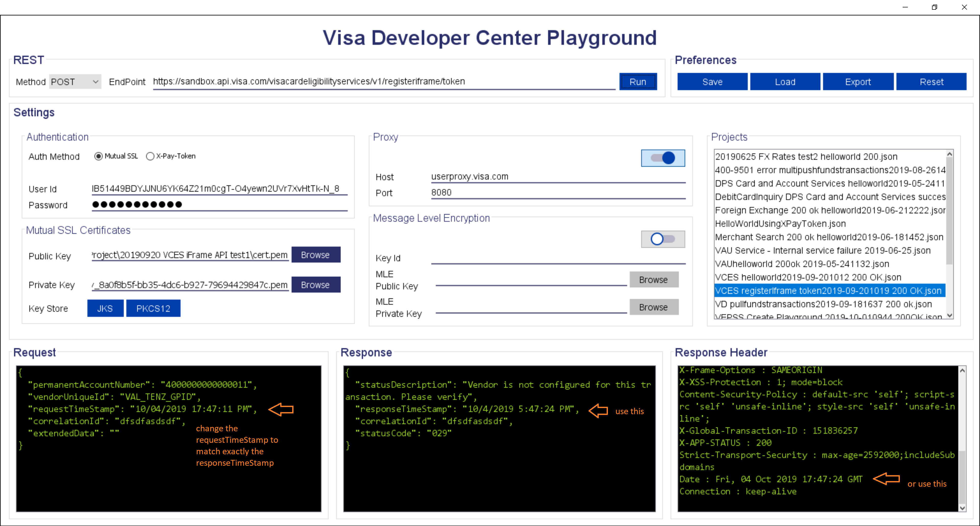The height and width of the screenshot is (526, 980).
Task: Browse for the Public Key certificate
Action: (316, 255)
